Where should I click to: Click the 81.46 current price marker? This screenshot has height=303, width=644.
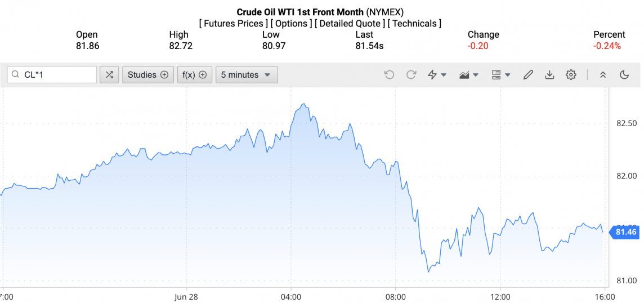coord(625,232)
